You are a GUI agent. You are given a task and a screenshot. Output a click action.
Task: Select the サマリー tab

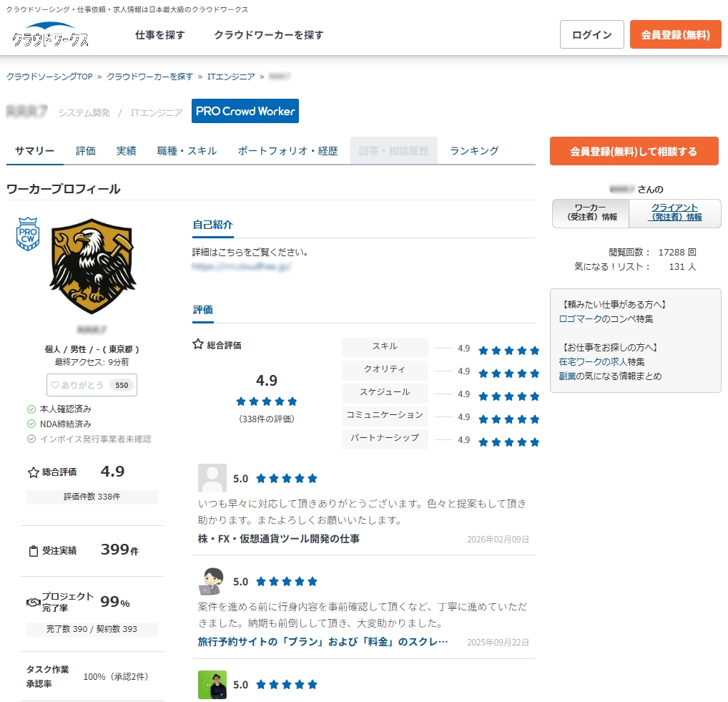35,151
